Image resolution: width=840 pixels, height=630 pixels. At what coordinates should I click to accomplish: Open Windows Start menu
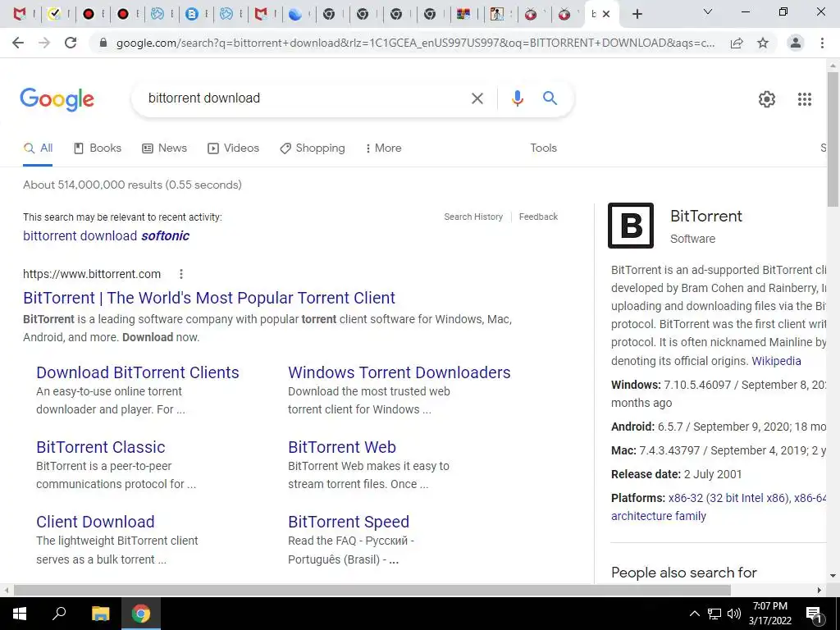point(20,614)
